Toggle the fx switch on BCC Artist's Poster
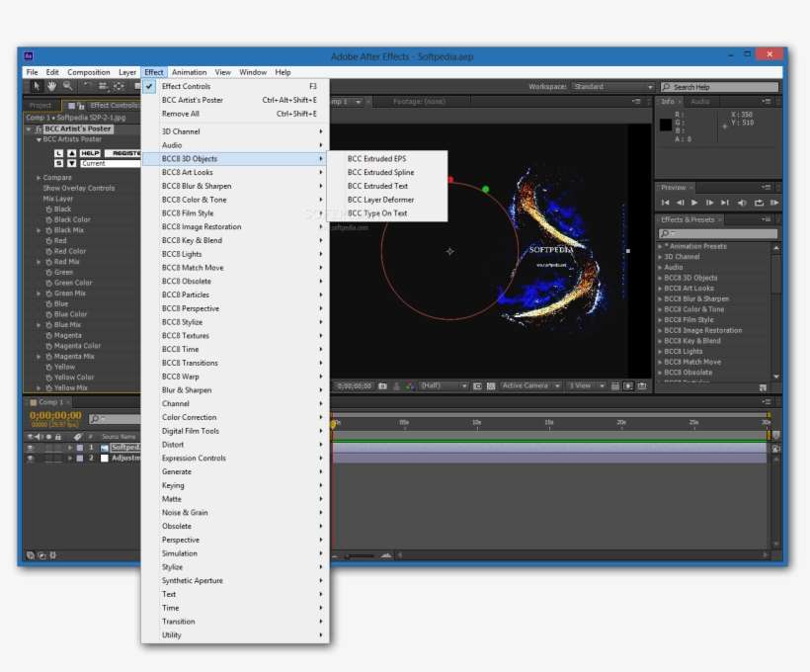The image size is (810, 672). click(x=39, y=129)
